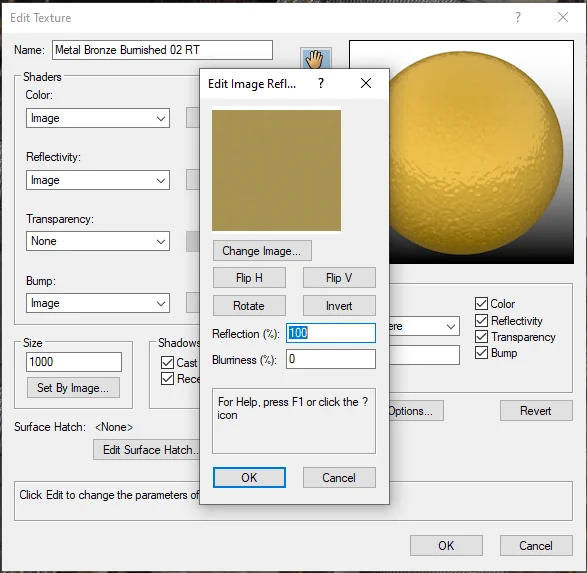587x573 pixels.
Task: Click the Invert button
Action: [x=339, y=306]
